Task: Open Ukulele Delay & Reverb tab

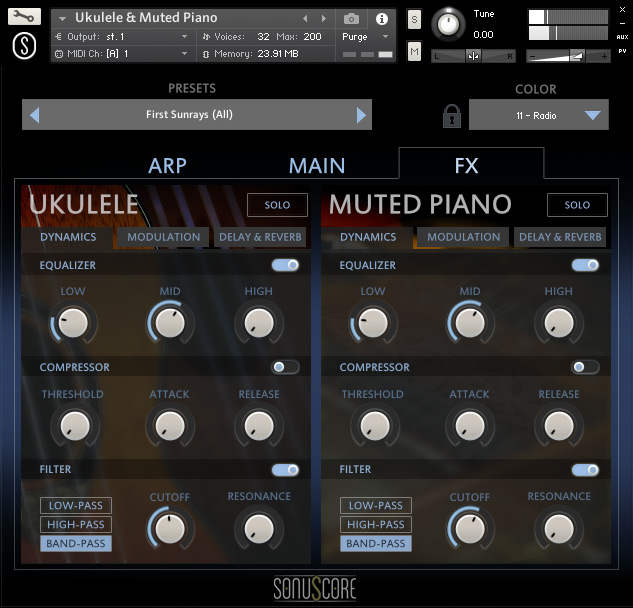Action: (260, 237)
